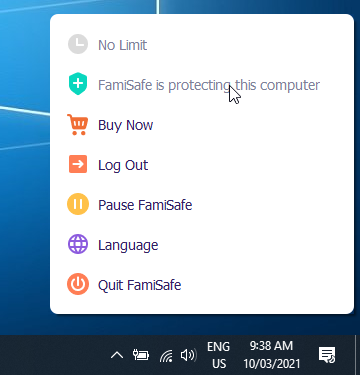Click the green shield plus icon

78,84
